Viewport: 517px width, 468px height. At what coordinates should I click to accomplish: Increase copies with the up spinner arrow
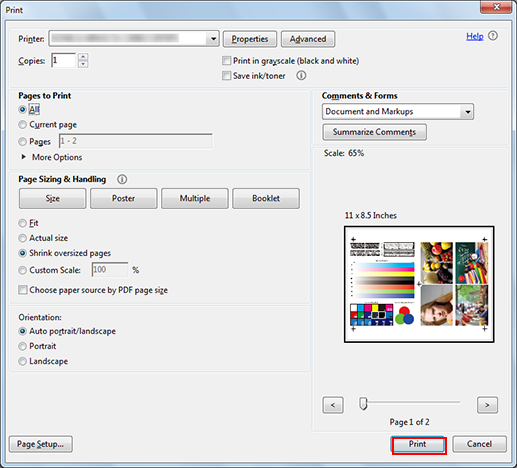(x=83, y=57)
